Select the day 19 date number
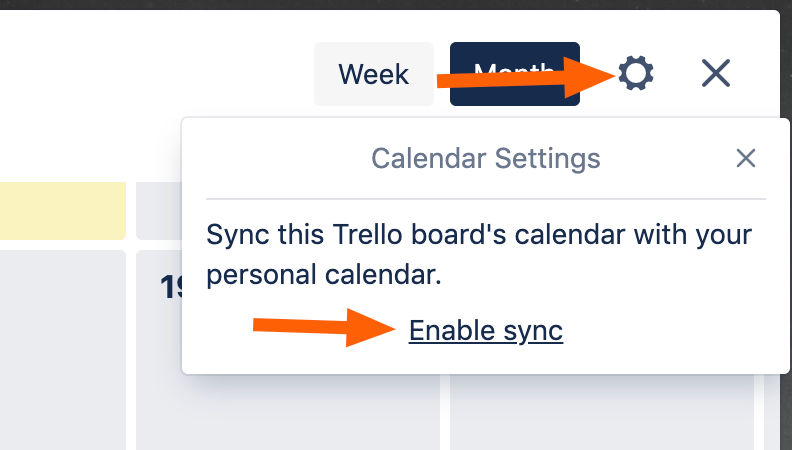The width and height of the screenshot is (792, 450). pos(171,287)
